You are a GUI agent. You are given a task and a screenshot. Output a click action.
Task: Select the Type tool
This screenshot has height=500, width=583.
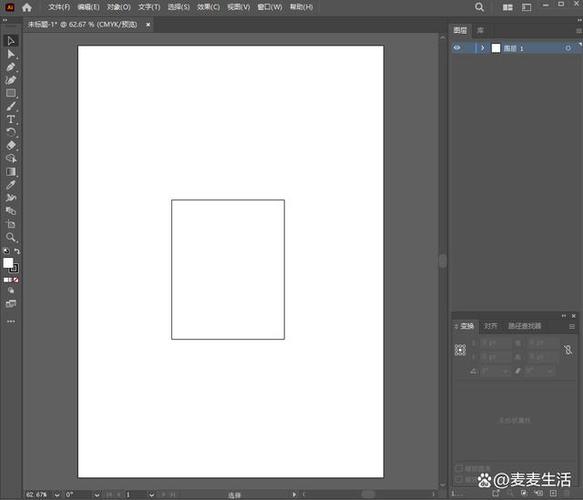click(x=11, y=119)
